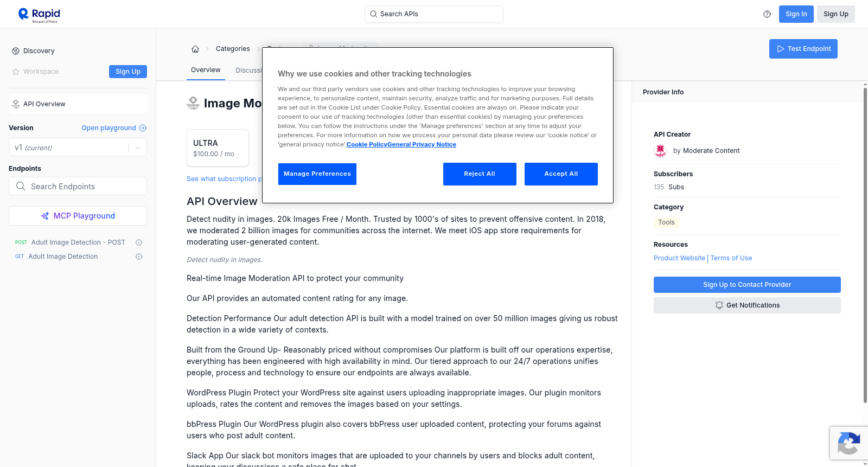
Task: Click info icon for GET Adult Image Detection
Action: tap(139, 257)
